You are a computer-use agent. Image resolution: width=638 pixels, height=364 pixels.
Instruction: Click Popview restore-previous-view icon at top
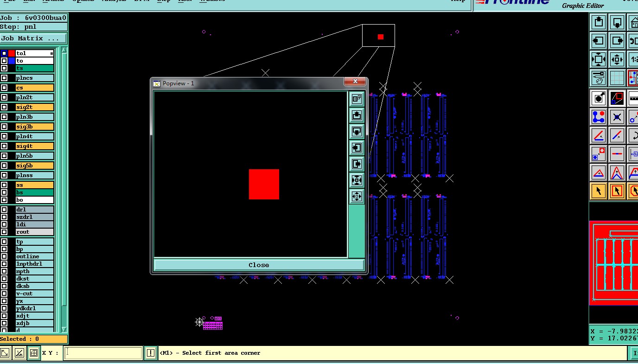point(357,99)
